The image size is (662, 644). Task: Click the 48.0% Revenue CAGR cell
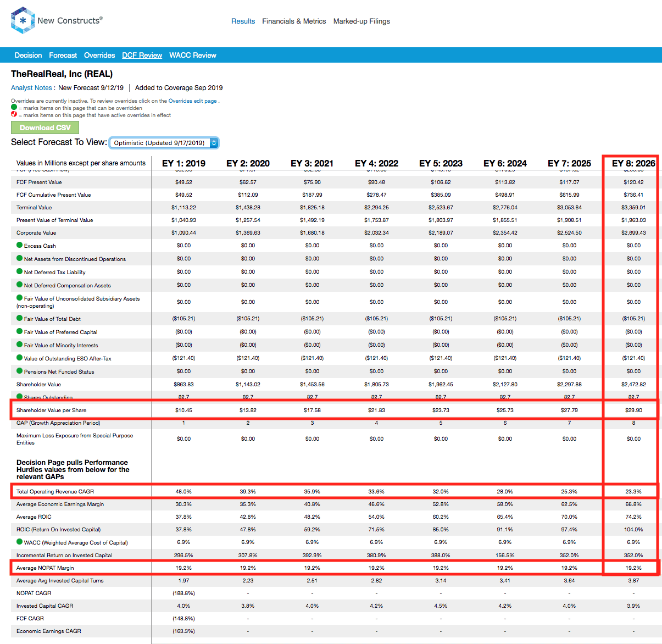coord(183,492)
